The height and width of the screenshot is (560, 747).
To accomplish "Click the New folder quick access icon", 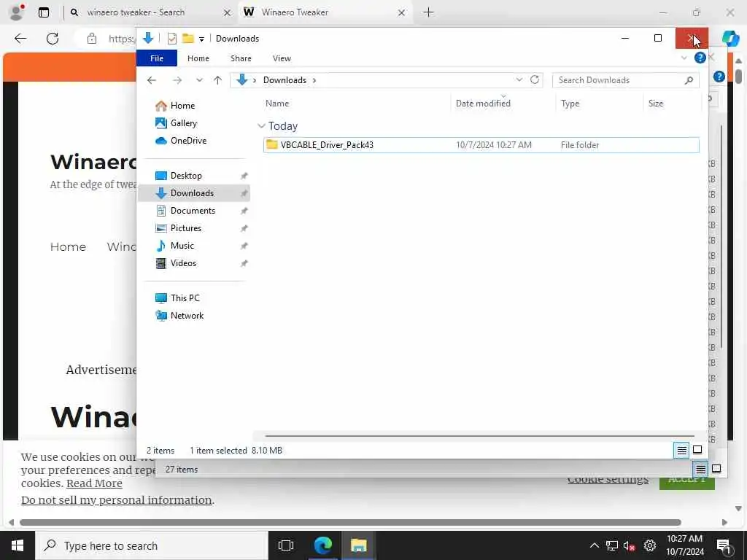I will [188, 38].
